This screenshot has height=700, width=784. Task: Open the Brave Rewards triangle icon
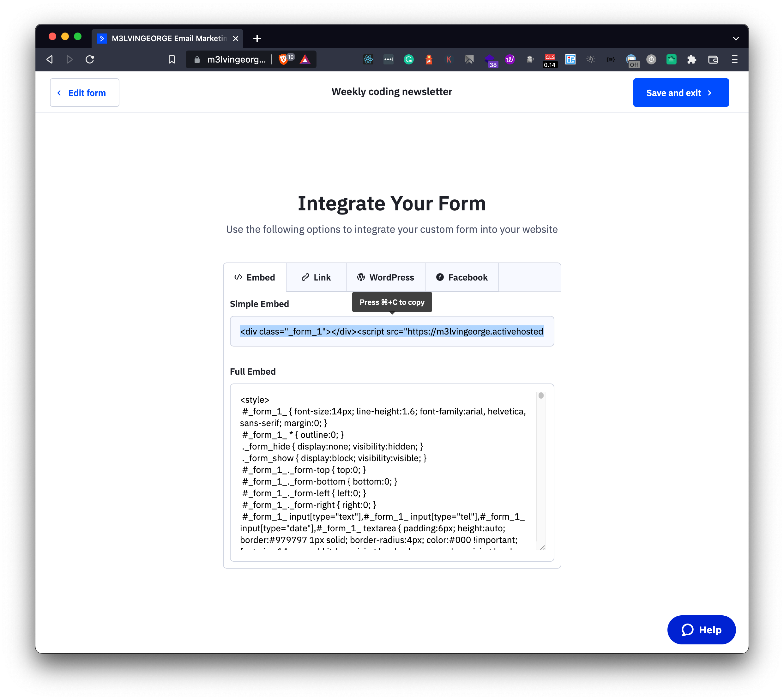[x=305, y=60]
